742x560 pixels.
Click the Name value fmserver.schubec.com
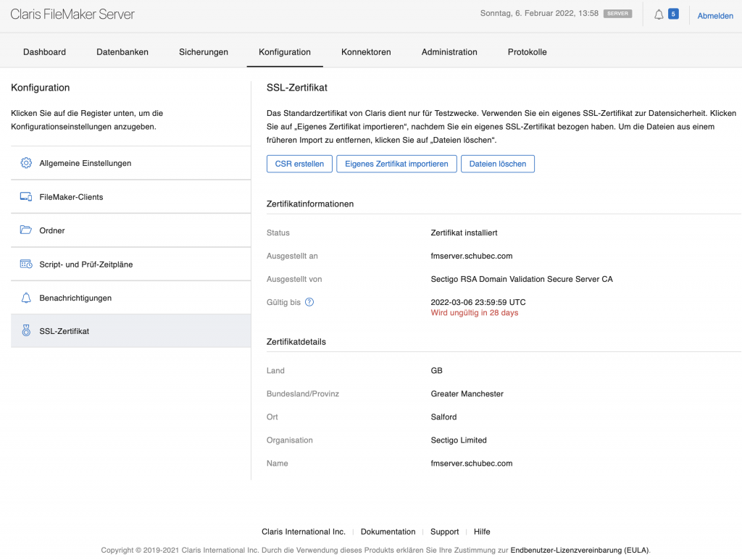(x=472, y=463)
